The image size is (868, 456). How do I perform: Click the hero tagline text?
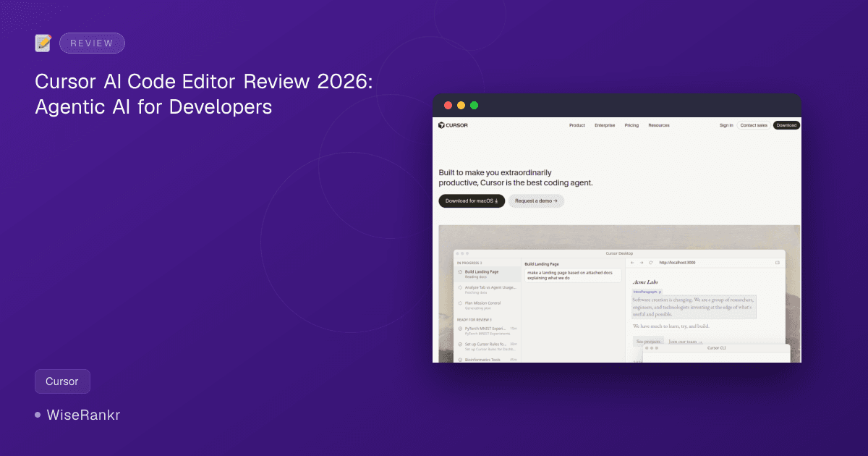point(516,177)
